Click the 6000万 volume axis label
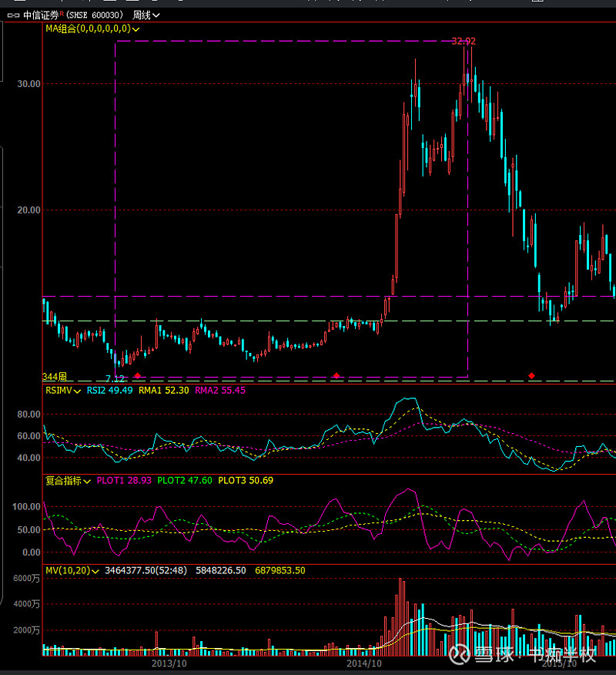 (27, 578)
